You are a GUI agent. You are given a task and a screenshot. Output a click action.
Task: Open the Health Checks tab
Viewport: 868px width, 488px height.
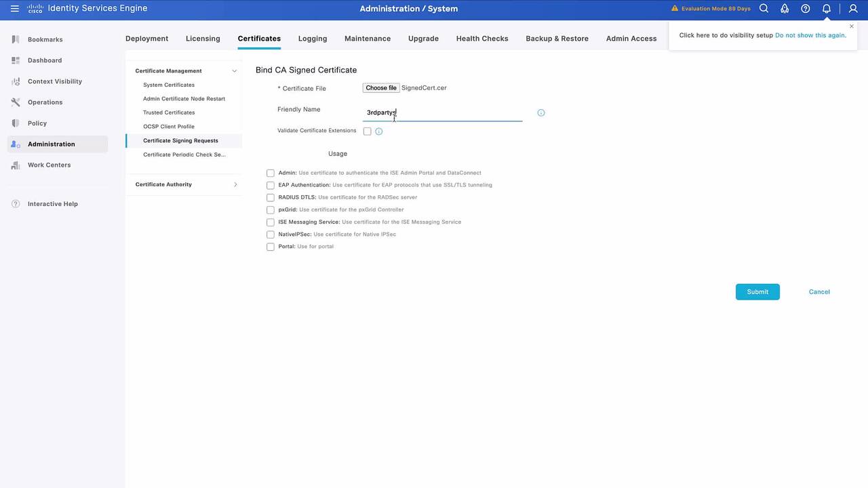point(482,39)
